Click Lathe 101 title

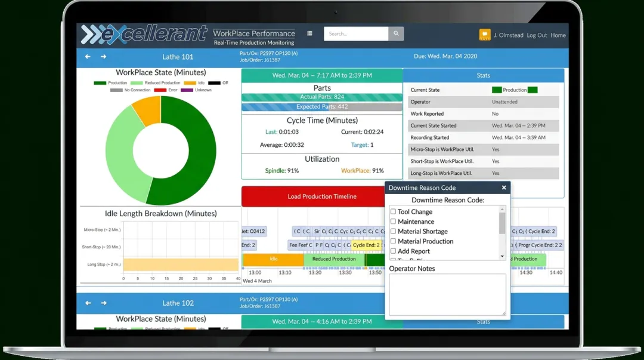178,57
